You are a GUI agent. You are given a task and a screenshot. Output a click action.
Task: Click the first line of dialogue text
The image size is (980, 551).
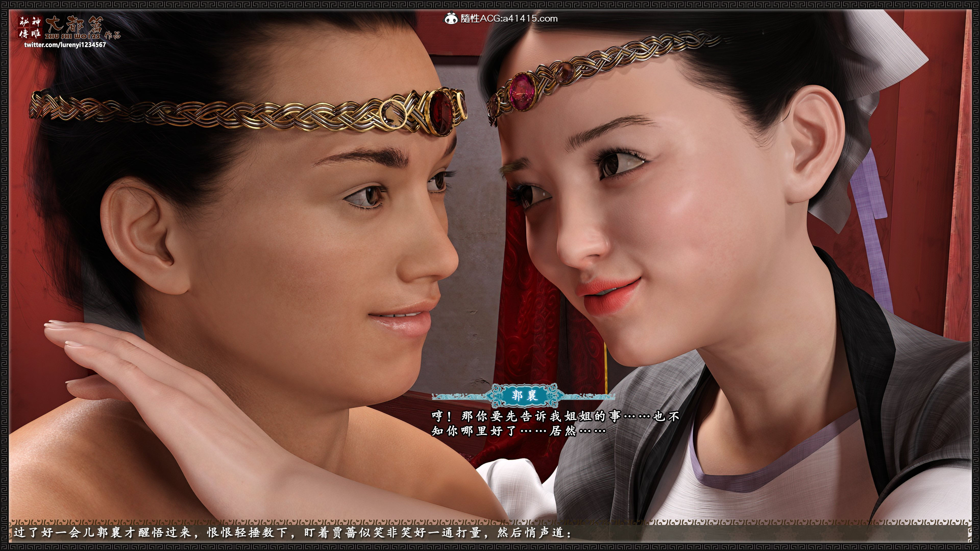pyautogui.click(x=555, y=416)
